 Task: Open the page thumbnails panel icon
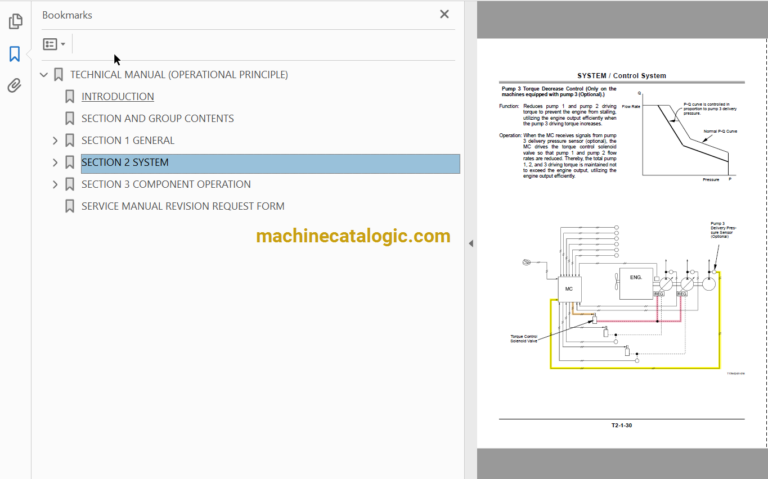15,21
